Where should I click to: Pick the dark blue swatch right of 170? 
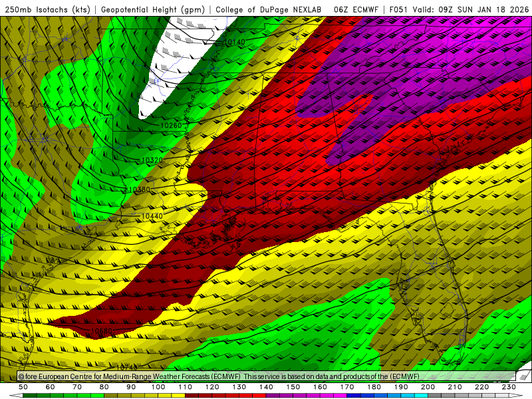(354, 396)
